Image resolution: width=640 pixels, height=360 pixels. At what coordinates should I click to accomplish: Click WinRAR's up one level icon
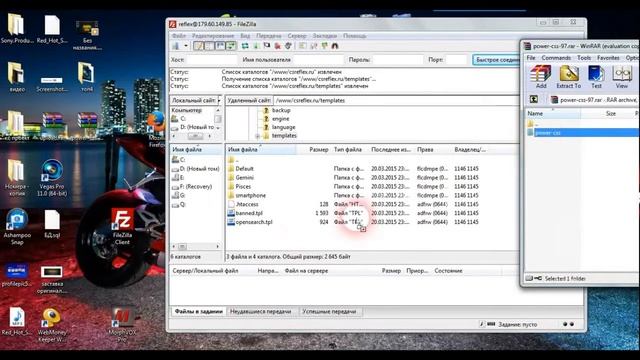coord(533,99)
